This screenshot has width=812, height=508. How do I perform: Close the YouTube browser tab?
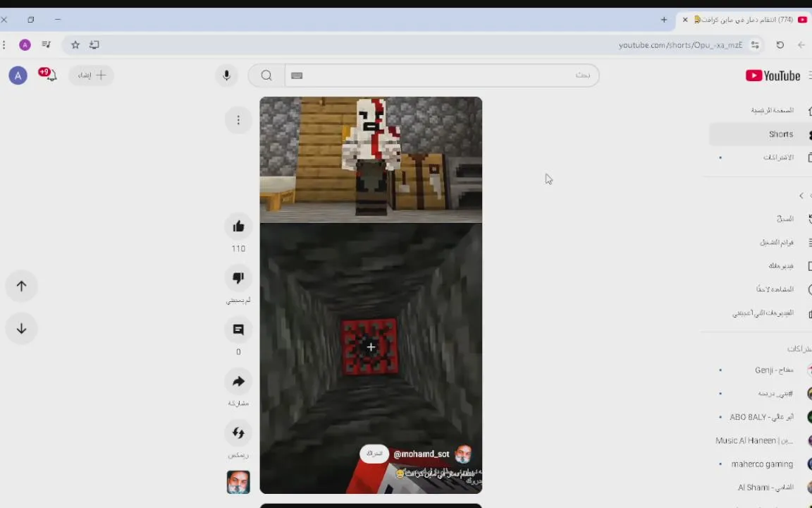click(685, 20)
